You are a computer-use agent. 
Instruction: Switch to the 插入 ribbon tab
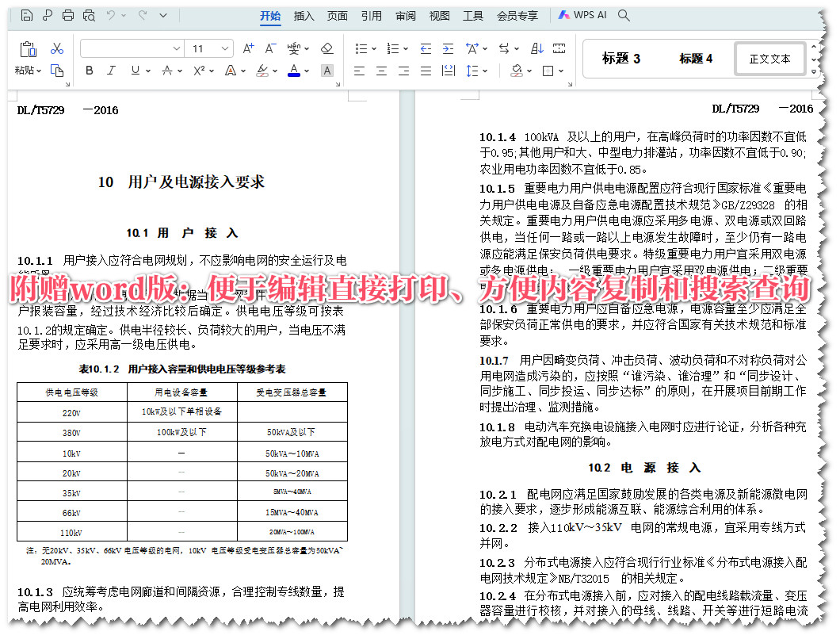304,15
